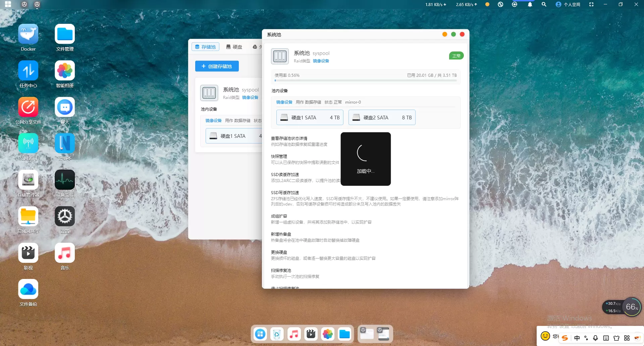Click the usage rate progress bar
Screen dimensions: 644x346
tap(366, 80)
